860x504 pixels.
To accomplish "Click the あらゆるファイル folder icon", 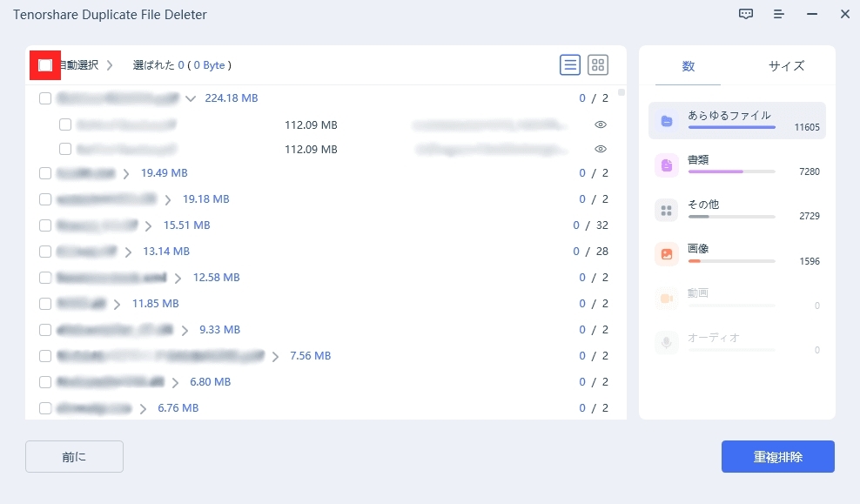I will 667,121.
